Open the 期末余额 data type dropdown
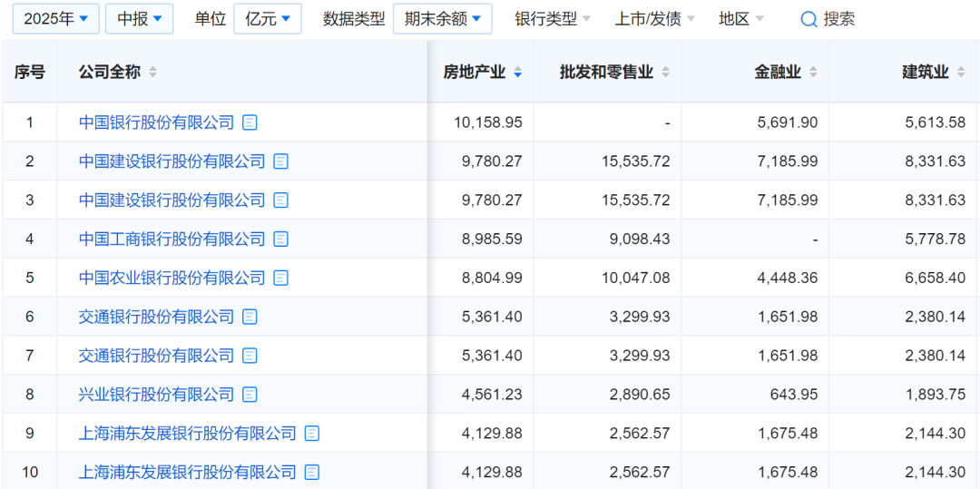980x489 pixels. [443, 19]
